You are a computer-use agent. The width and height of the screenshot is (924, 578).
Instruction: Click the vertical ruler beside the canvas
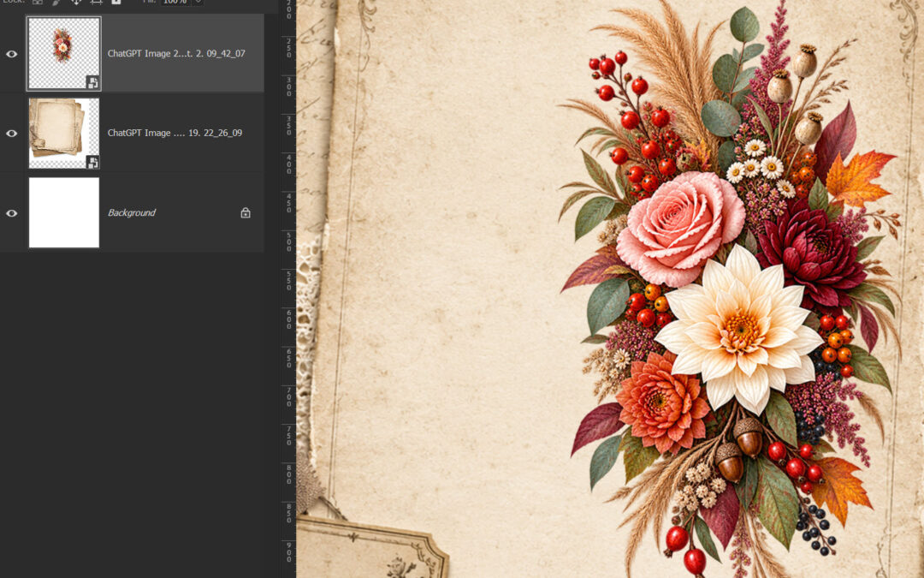coord(288,289)
